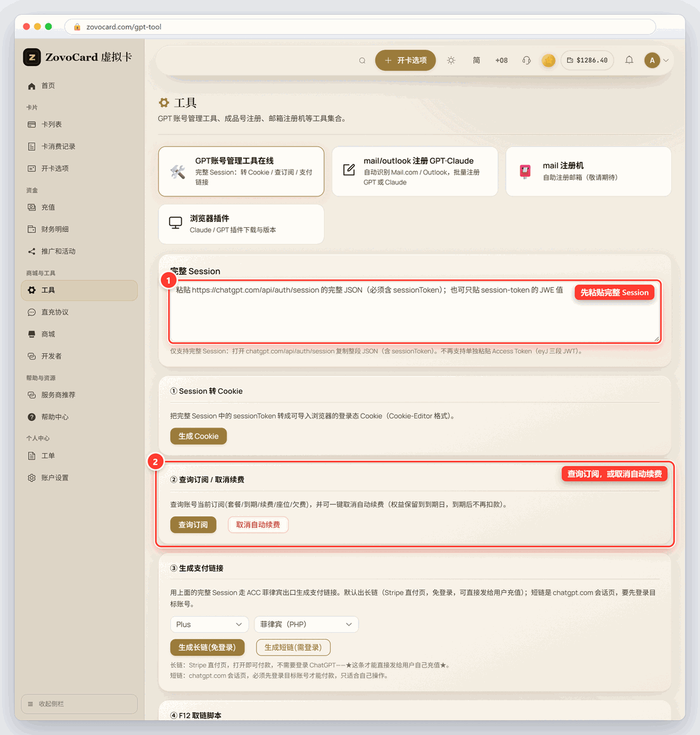
Task: Select the mail/outlook 注册 GPT·Claude card
Action: click(415, 172)
